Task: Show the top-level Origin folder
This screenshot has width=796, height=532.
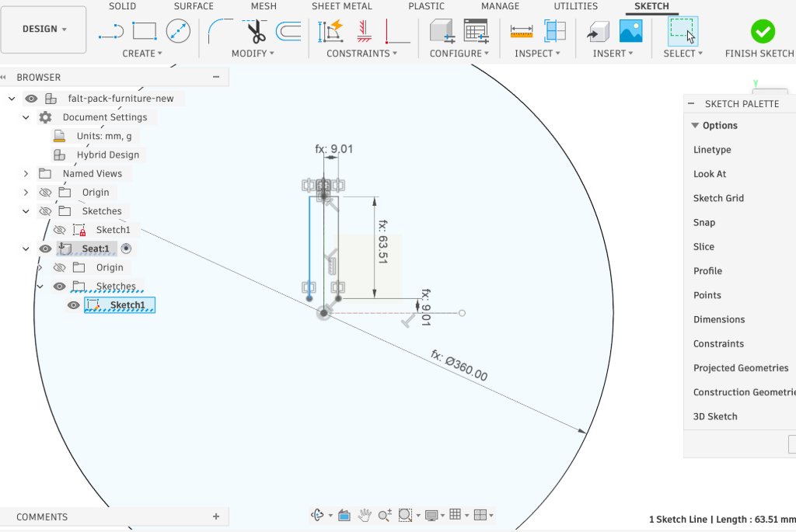Action: pos(45,192)
